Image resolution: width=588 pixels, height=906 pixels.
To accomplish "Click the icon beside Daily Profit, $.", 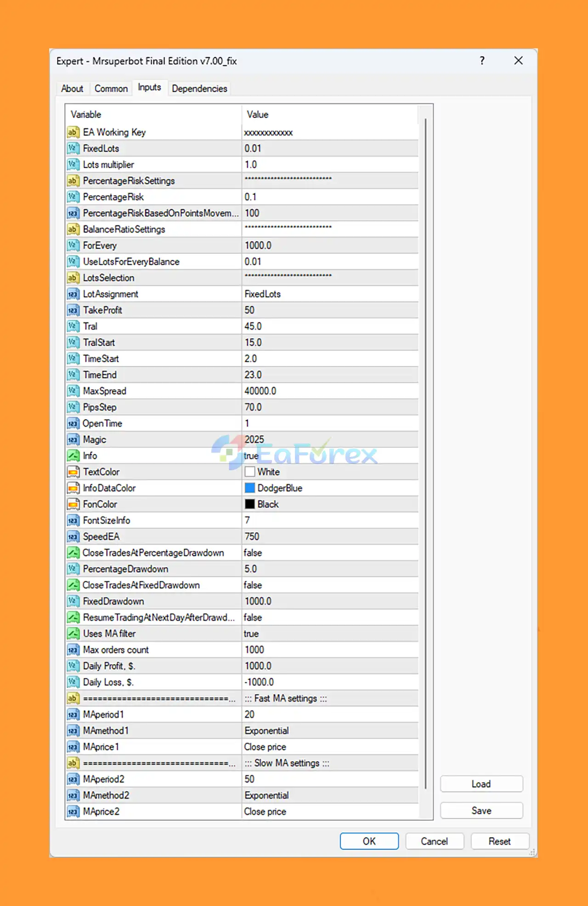I will pos(73,666).
